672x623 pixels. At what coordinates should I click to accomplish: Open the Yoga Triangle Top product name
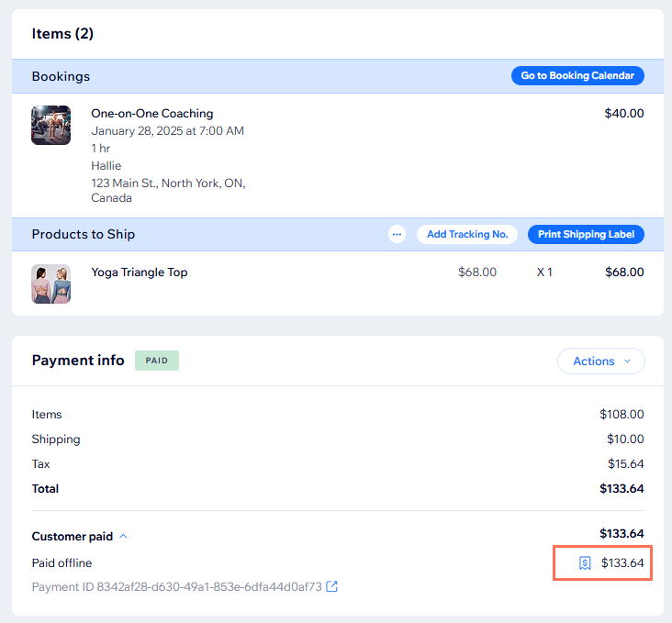[139, 273]
